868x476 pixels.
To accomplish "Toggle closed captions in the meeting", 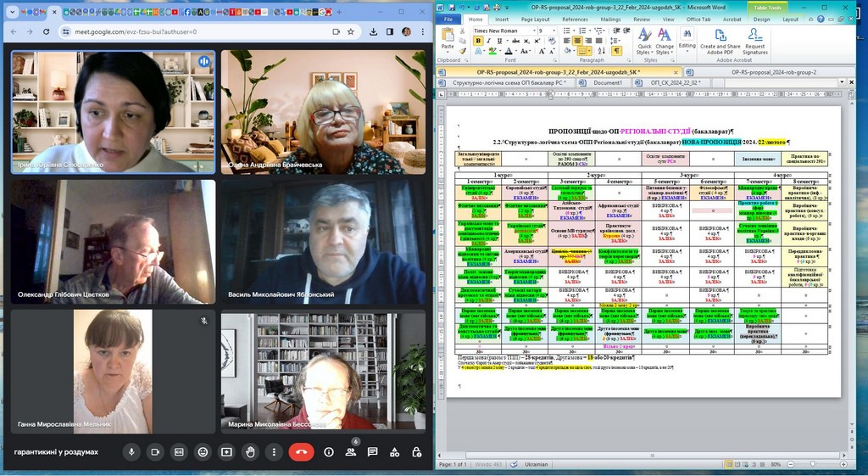I will click(179, 452).
